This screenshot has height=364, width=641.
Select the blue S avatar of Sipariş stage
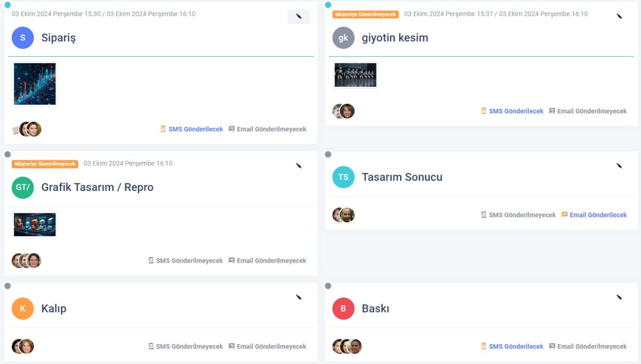point(22,37)
